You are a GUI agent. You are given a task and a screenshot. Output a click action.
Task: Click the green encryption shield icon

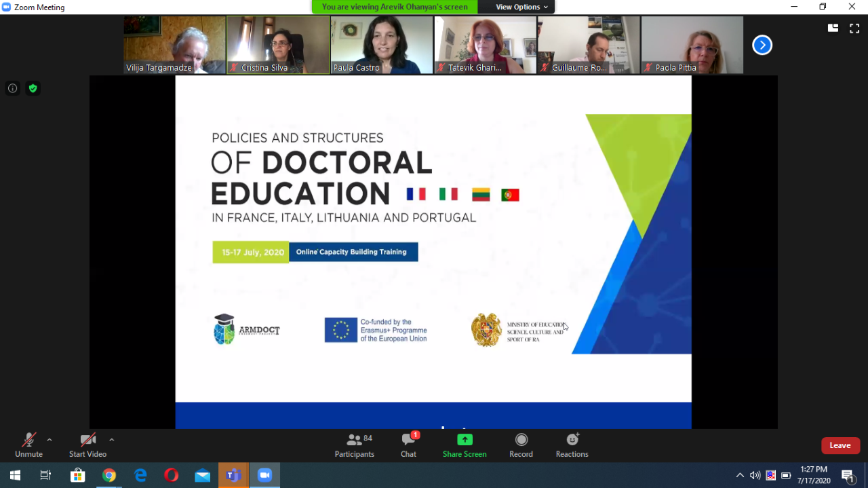33,88
